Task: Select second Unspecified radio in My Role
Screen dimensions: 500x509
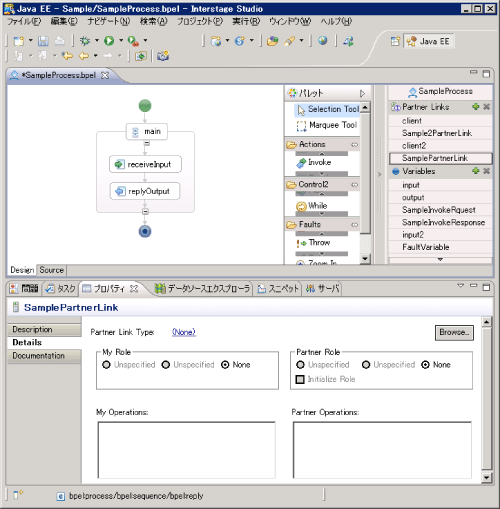Action: 166,365
